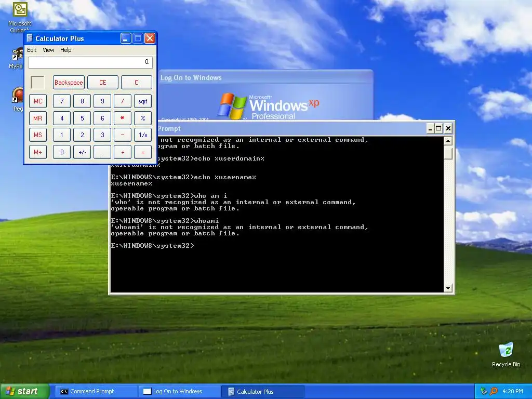532x399 pixels.
Task: Close the Command Prompt window
Action: 448,128
